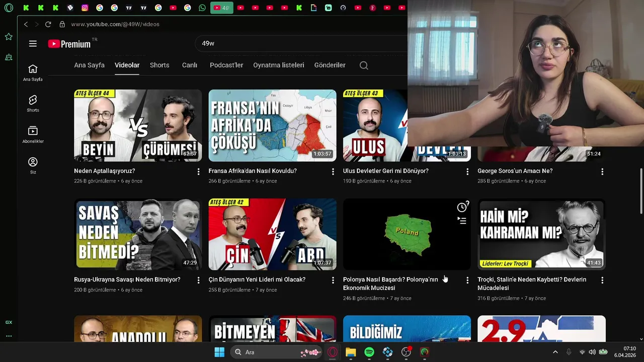Screen dimensions: 644x362
Task: Open options menu for Fransa Afrika'dan video
Action: pos(333,171)
